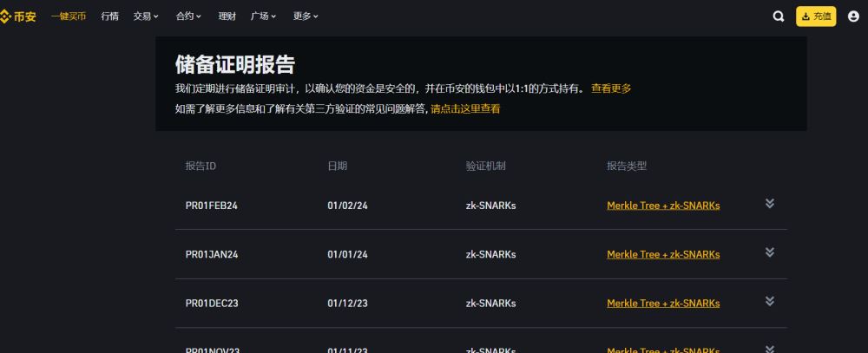This screenshot has width=868, height=353.
Task: Open the 交易 dropdown menu
Action: point(147,16)
